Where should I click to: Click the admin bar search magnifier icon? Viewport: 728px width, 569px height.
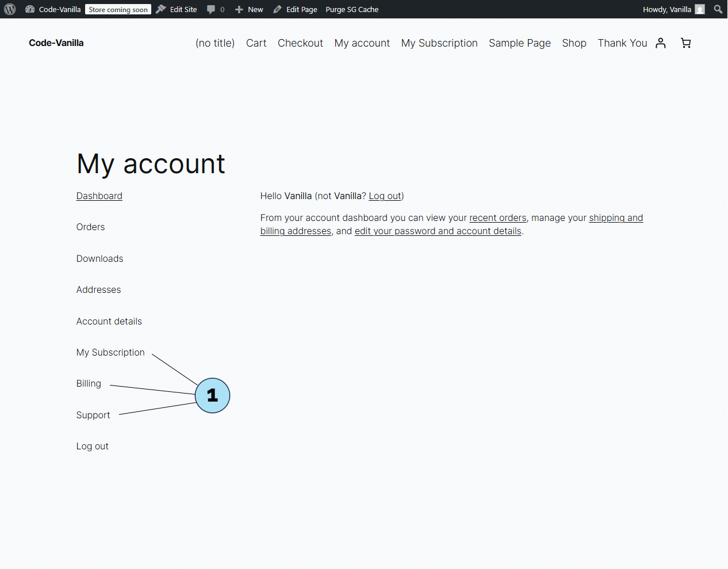coord(718,9)
